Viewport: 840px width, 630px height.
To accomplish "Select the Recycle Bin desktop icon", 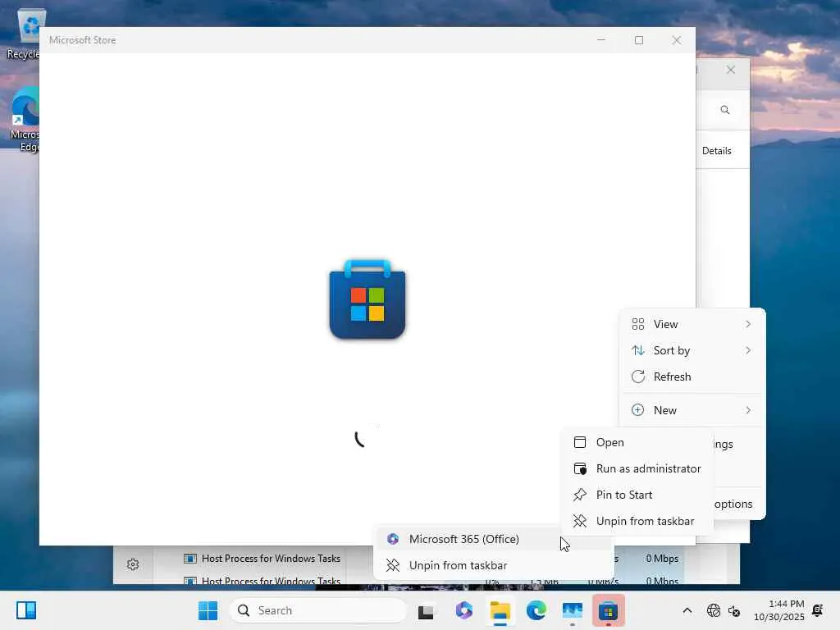I will 24,33.
